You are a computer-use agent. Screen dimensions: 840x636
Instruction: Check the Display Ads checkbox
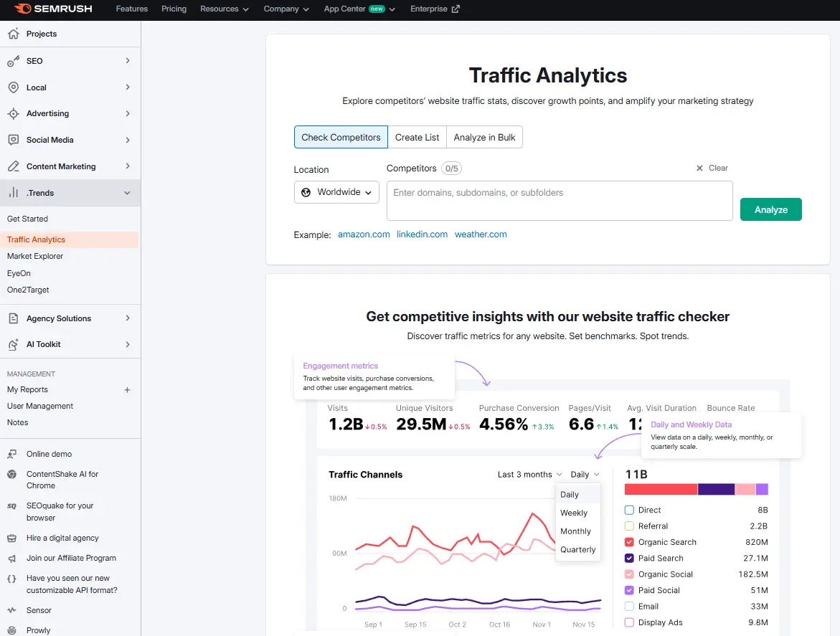click(630, 622)
